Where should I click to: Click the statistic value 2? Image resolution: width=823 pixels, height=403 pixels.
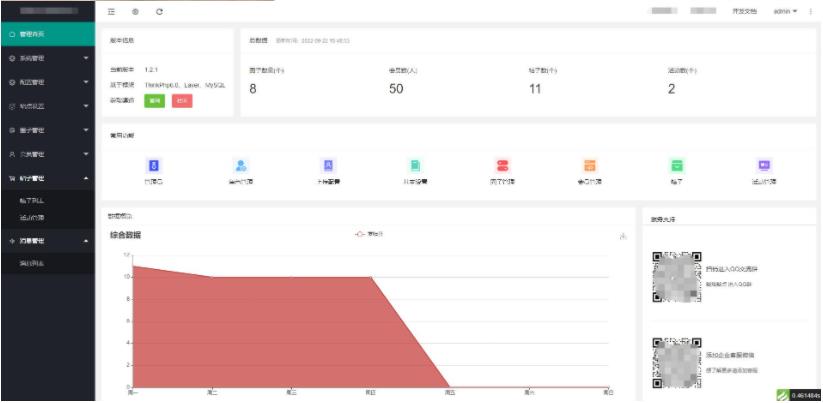pos(671,89)
